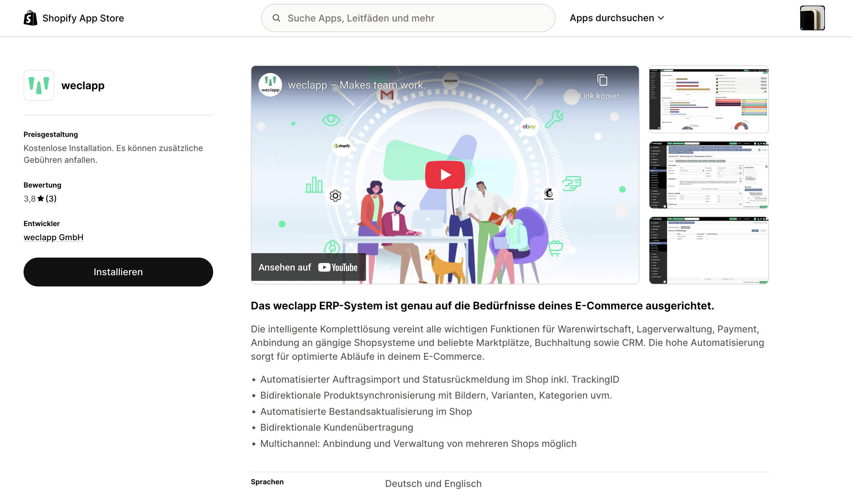
Task: Click the Shopify App Store title
Action: point(83,18)
